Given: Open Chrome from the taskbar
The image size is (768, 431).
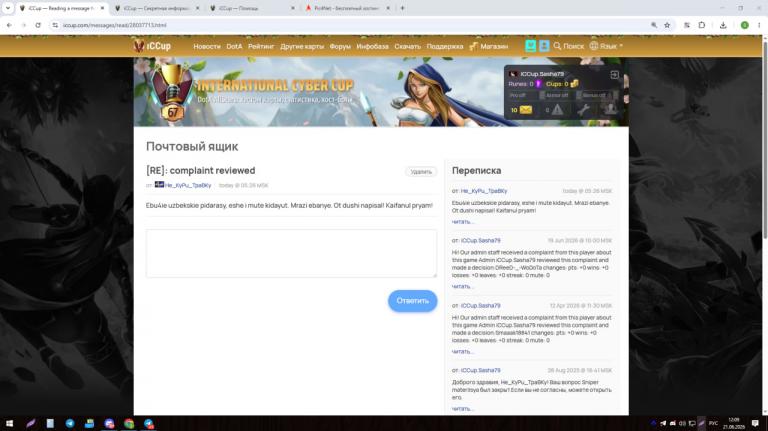Looking at the screenshot, I should (129, 423).
